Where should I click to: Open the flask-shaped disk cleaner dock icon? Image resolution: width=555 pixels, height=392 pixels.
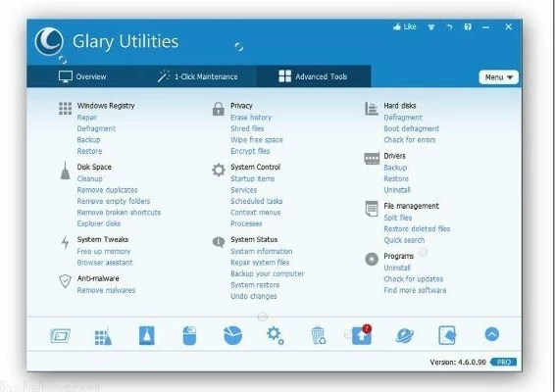click(x=146, y=335)
